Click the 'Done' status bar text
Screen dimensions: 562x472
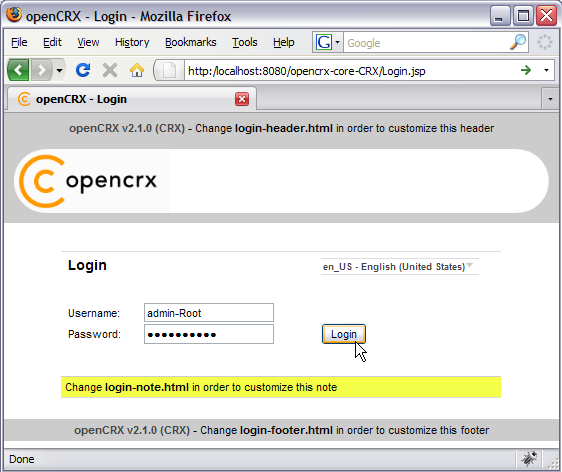pos(22,459)
